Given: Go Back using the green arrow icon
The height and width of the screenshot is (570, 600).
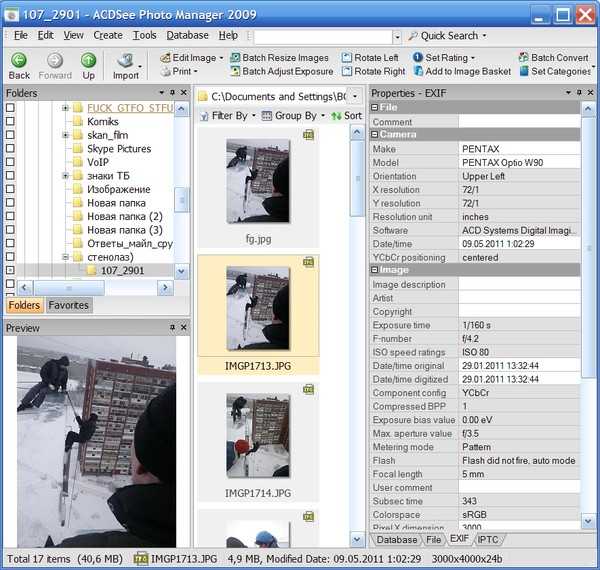Looking at the screenshot, I should pos(19,60).
